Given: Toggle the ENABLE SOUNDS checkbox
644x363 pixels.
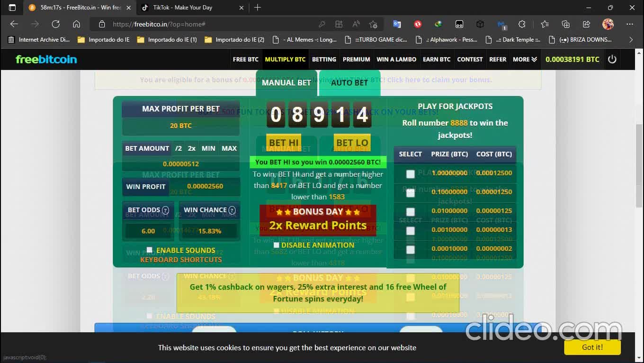Looking at the screenshot, I should [x=150, y=250].
